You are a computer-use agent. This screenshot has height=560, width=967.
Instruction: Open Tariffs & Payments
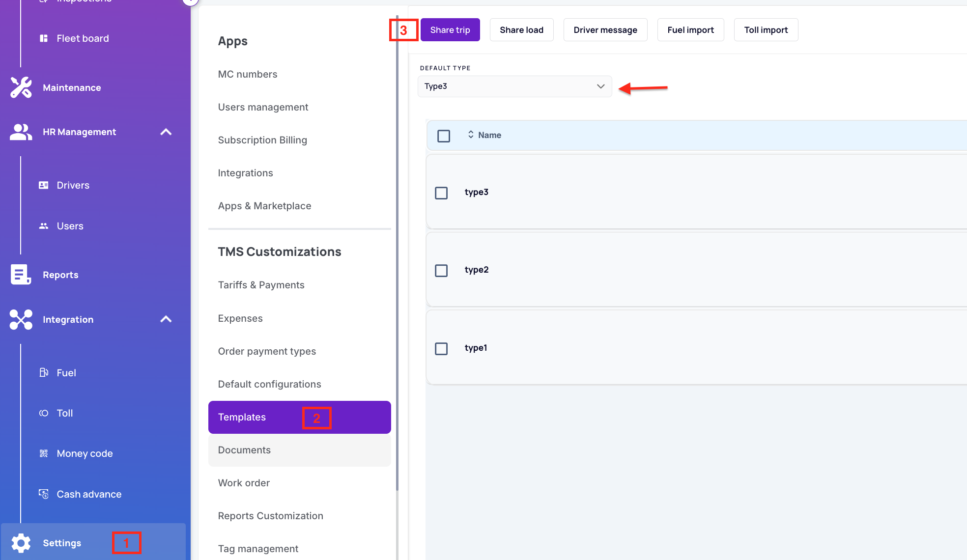[261, 285]
